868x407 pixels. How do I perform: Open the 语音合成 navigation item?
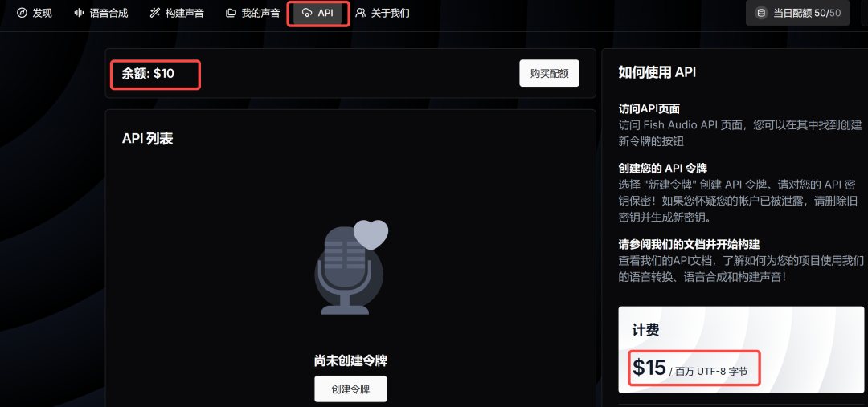pos(100,13)
